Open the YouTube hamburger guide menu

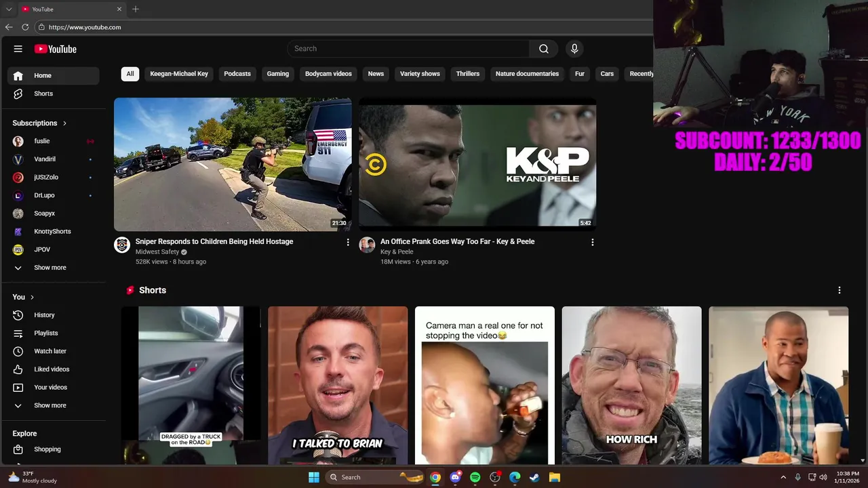pyautogui.click(x=18, y=49)
